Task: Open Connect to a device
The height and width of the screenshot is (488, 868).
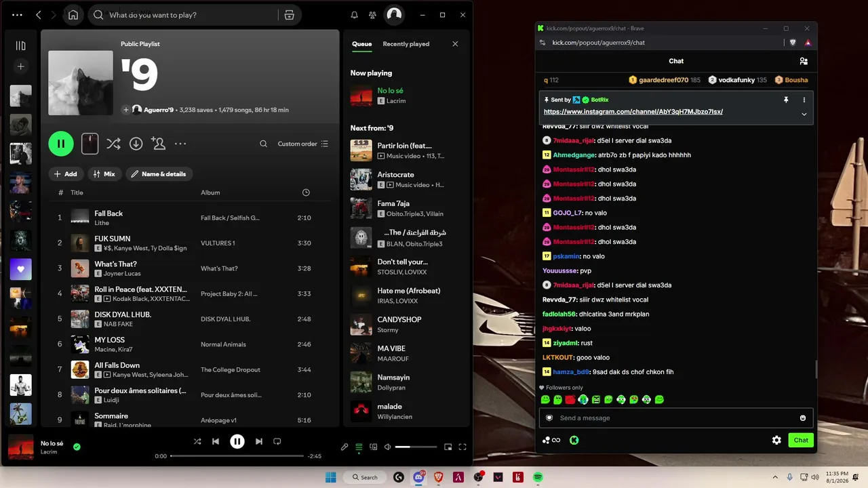Action: (372, 447)
